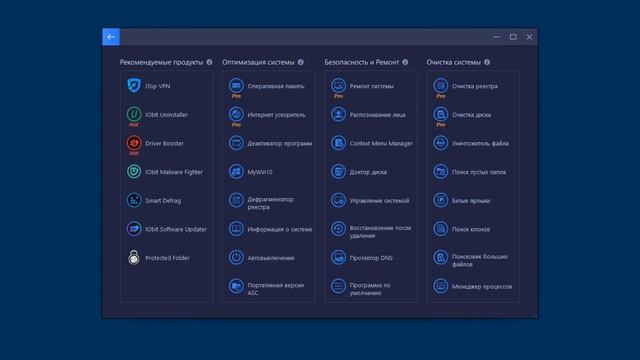This screenshot has width=640, height=360.
Task: Open MyWin10 tool icon
Action: 236,171
